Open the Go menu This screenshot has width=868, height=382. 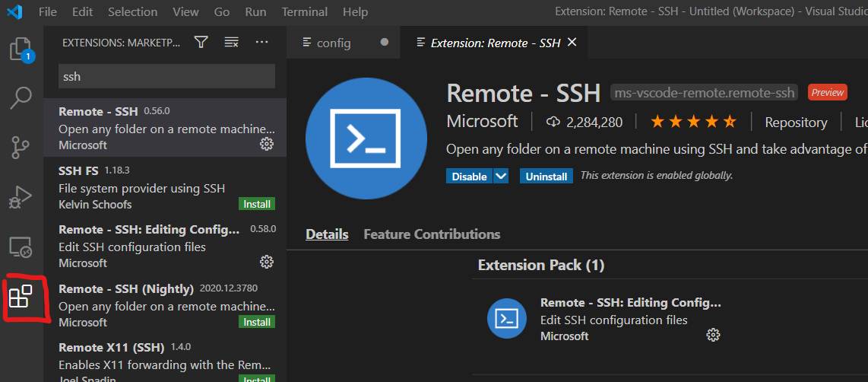[x=221, y=11]
